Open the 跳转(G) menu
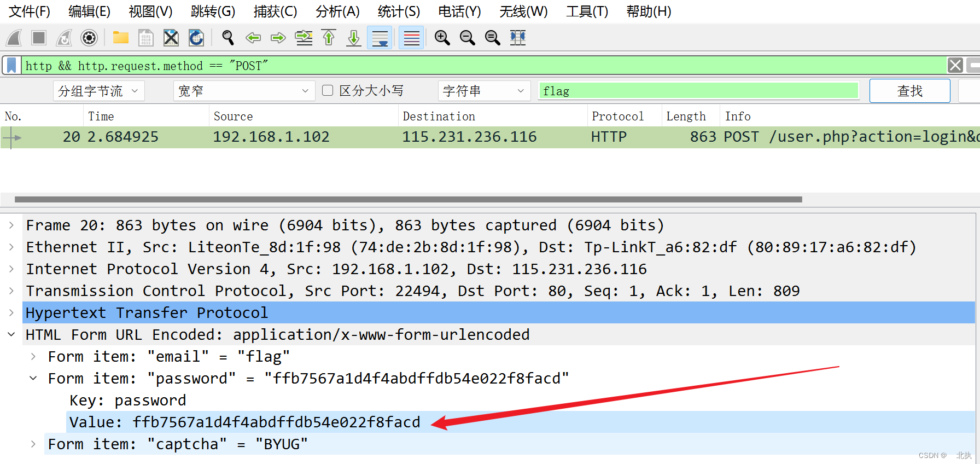Screen dimensions: 980x464 click(x=213, y=11)
